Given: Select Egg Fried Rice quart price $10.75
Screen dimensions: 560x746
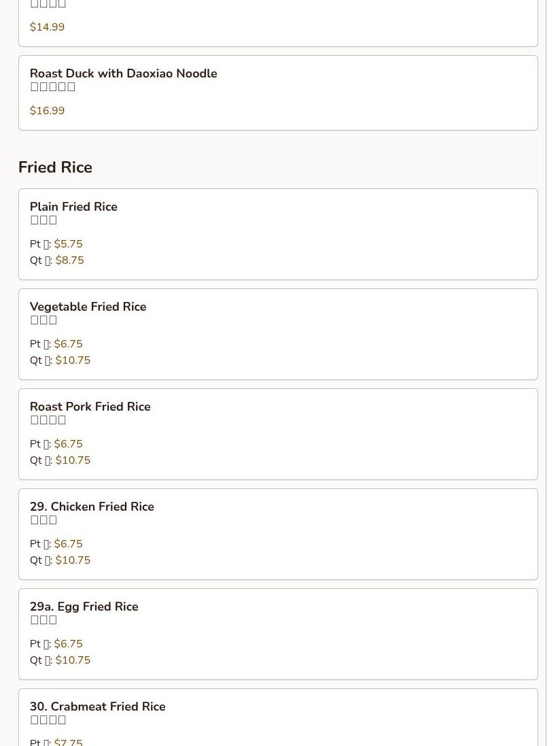Looking at the screenshot, I should click(72, 660).
